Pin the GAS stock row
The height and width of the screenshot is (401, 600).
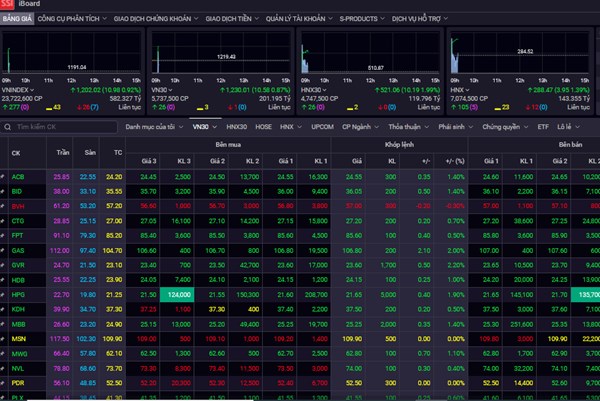[x=2, y=251]
